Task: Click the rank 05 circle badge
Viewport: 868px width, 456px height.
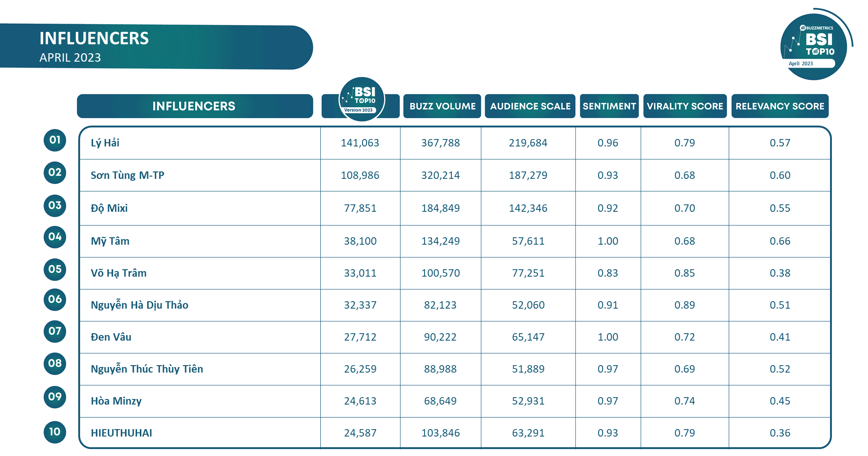Action: (55, 269)
